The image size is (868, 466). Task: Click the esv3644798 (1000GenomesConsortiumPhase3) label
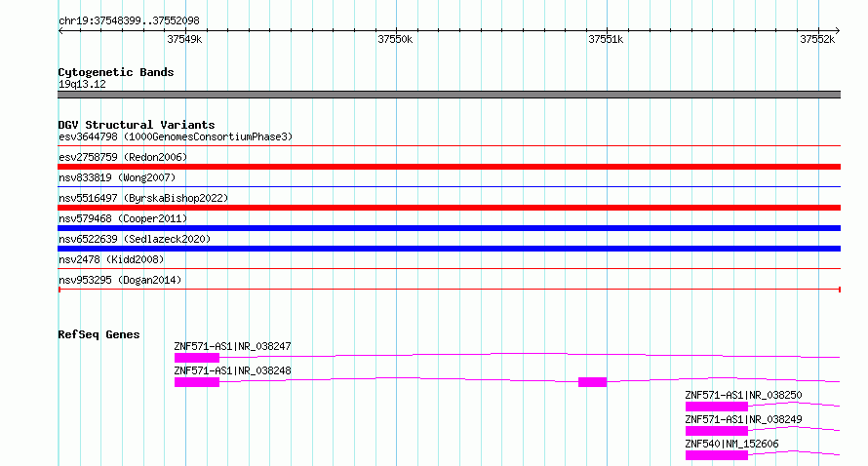pos(176,136)
